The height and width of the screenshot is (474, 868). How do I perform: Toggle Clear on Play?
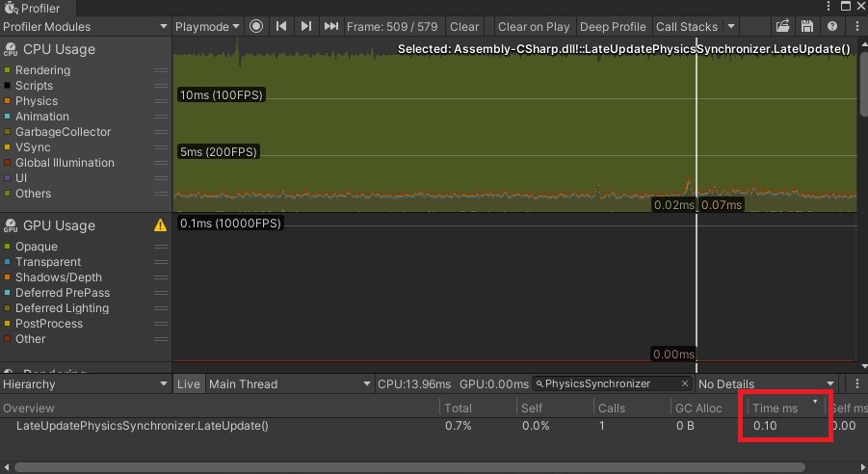(x=534, y=26)
